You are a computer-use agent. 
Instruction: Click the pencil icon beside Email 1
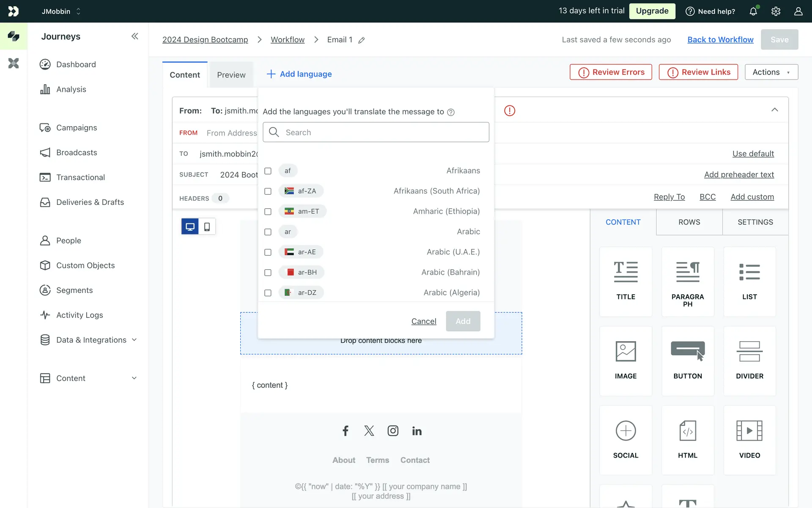pos(362,40)
